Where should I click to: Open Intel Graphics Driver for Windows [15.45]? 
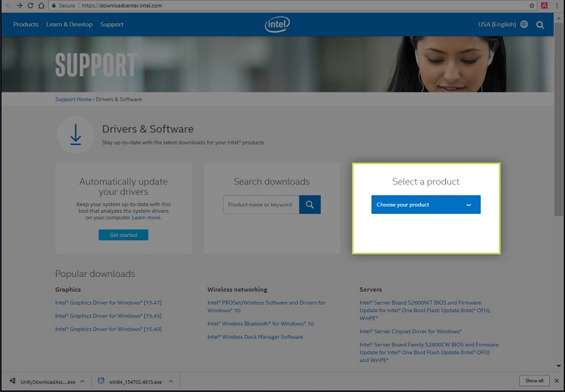pyautogui.click(x=108, y=316)
